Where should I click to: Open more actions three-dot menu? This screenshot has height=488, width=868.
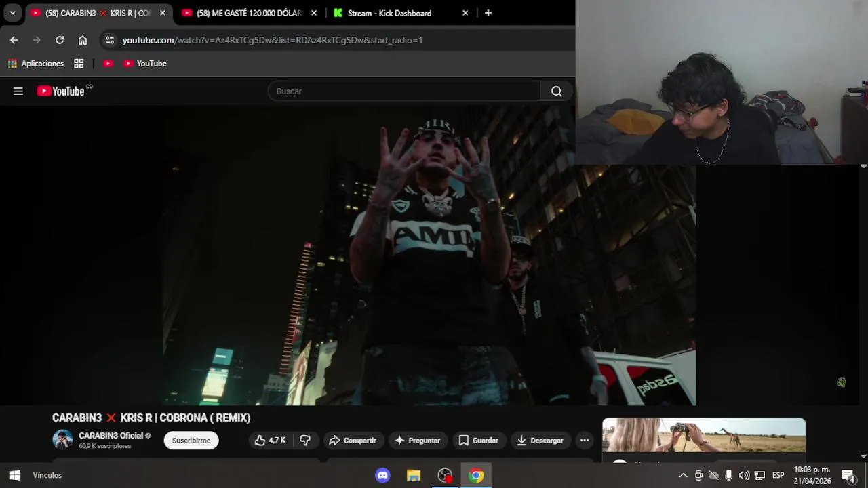585,440
